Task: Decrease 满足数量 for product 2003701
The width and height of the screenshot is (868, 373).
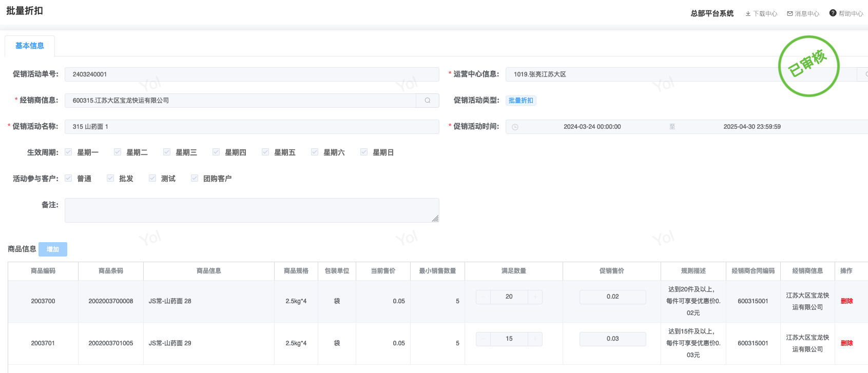Action: pyautogui.click(x=483, y=339)
